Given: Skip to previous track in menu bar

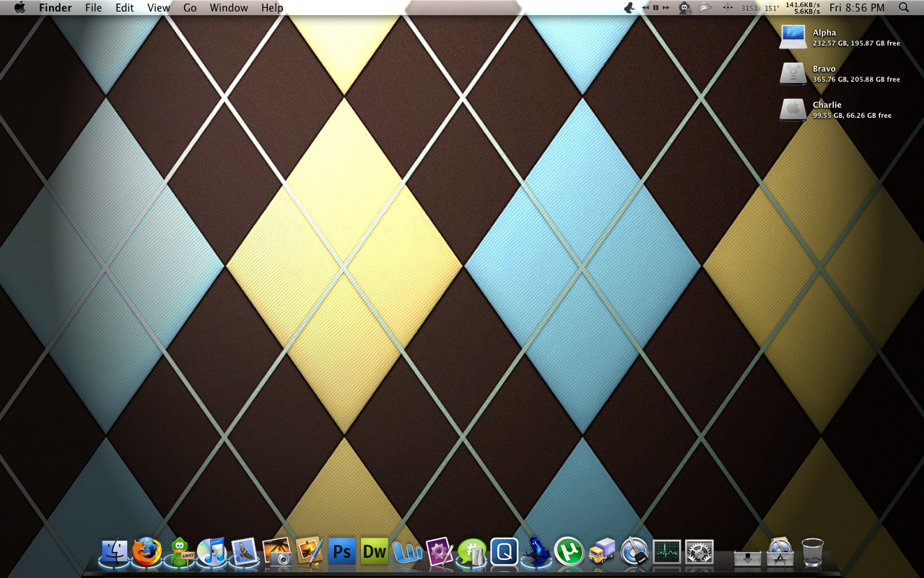Looking at the screenshot, I should pyautogui.click(x=646, y=8).
